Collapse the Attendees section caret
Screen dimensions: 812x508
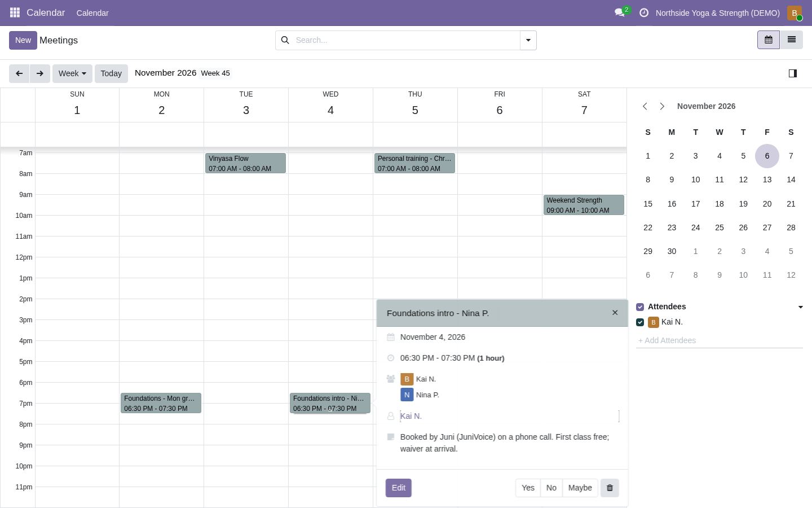point(800,307)
